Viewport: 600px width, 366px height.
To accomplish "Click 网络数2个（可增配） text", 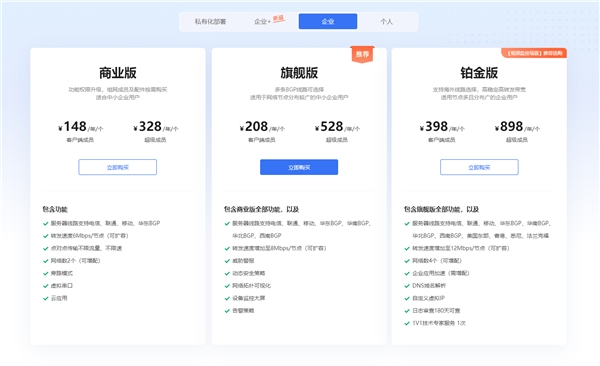I will pos(76,261).
